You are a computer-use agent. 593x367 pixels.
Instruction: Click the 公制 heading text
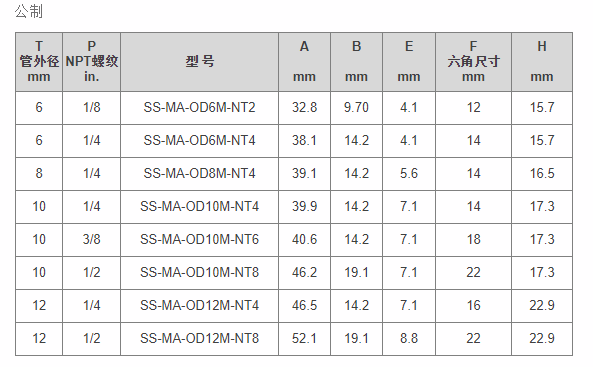[29, 11]
